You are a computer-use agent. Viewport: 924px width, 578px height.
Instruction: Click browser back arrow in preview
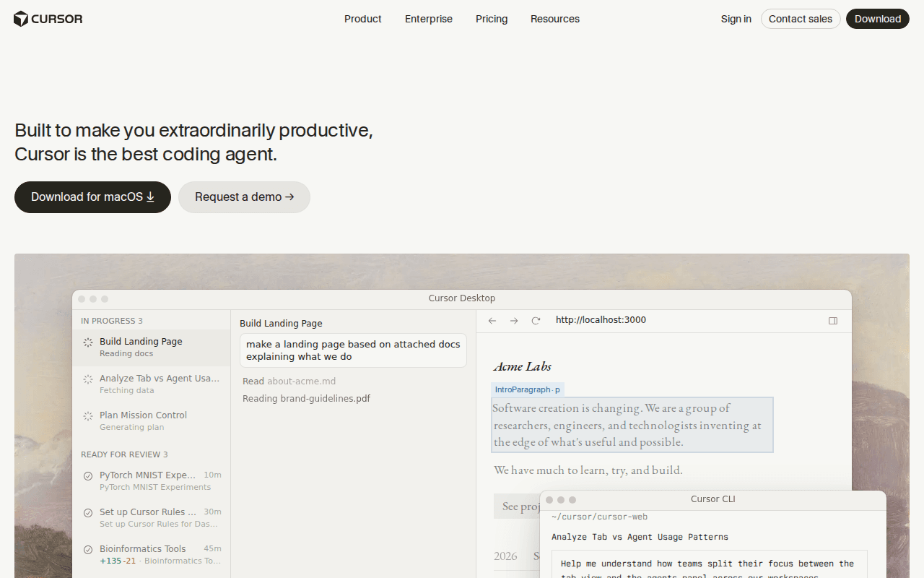pos(492,321)
